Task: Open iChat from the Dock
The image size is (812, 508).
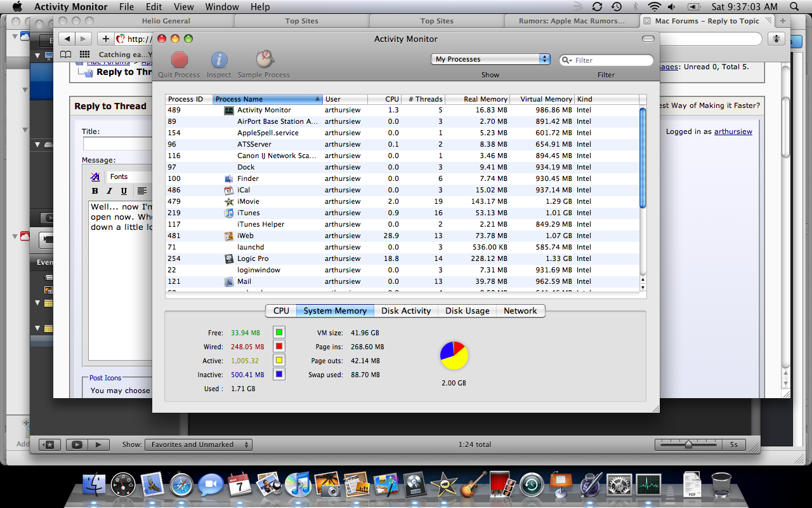Action: (211, 485)
